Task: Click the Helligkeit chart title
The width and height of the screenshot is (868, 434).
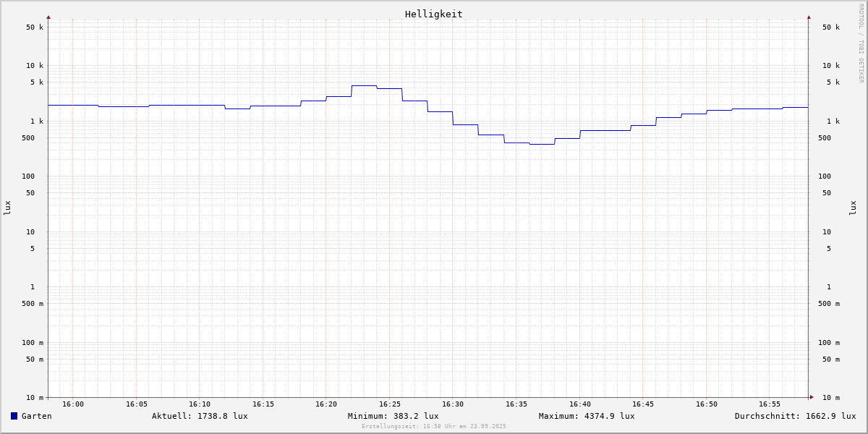Action: (x=433, y=14)
